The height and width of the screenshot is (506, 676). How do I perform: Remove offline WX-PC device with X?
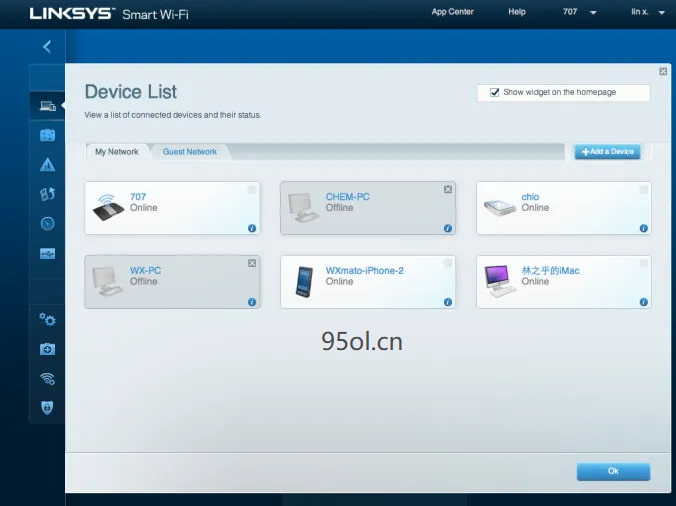[251, 263]
